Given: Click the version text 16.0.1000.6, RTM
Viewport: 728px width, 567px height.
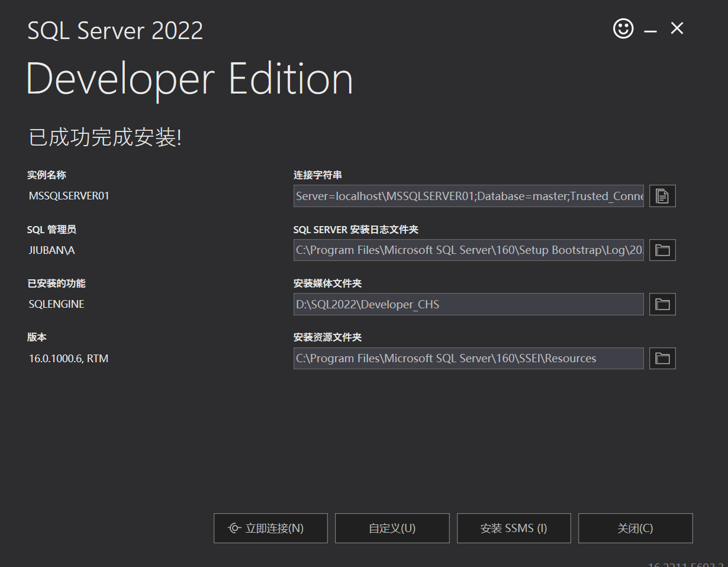Looking at the screenshot, I should tap(69, 359).
